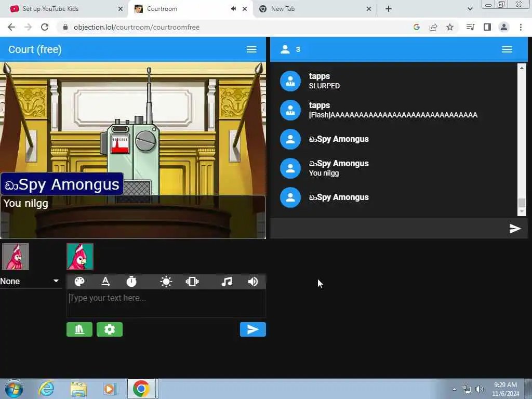Open the Court (free) hamburger menu

pyautogui.click(x=251, y=49)
